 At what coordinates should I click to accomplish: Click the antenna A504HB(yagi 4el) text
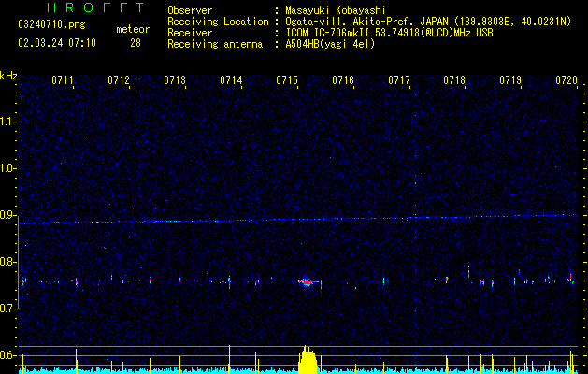[330, 44]
